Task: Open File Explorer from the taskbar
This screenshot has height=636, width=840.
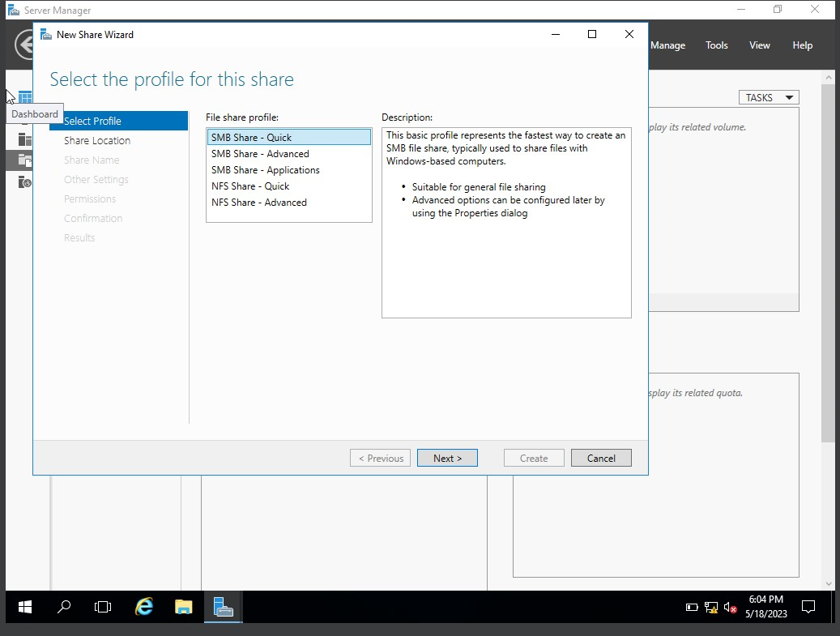Action: 183,606
